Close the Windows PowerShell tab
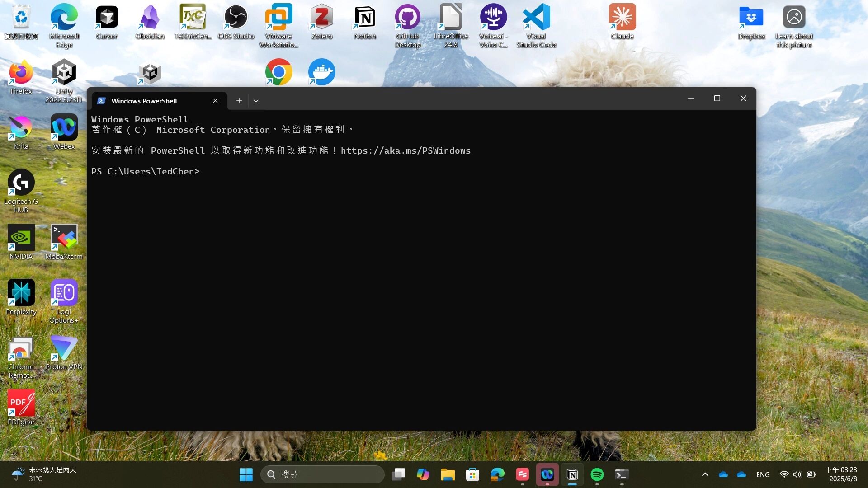This screenshot has height=488, width=868. [215, 101]
